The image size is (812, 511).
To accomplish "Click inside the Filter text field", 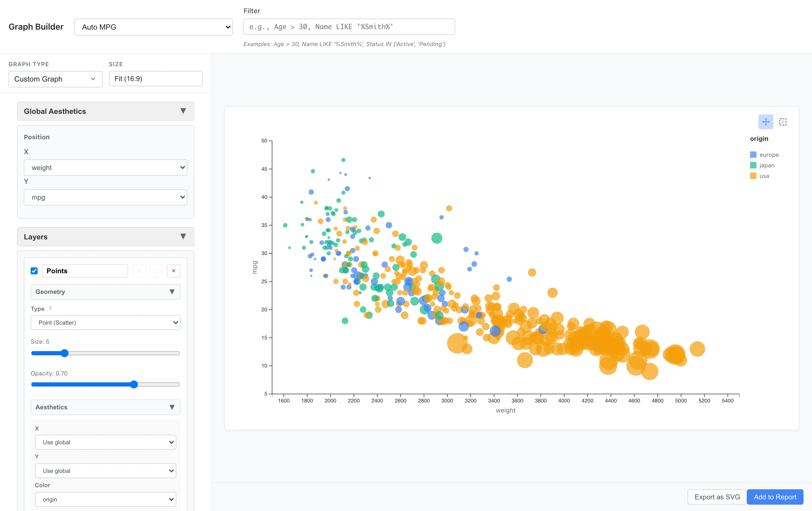I will point(349,27).
